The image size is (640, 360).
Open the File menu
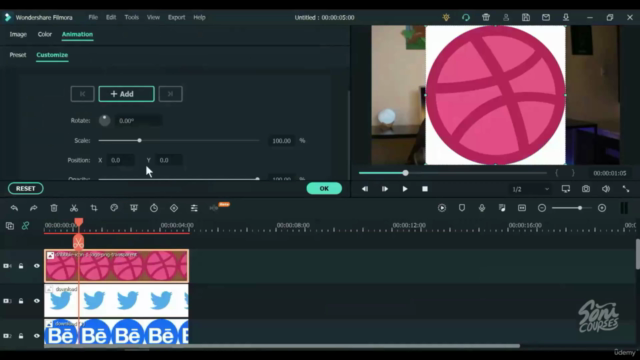93,18
